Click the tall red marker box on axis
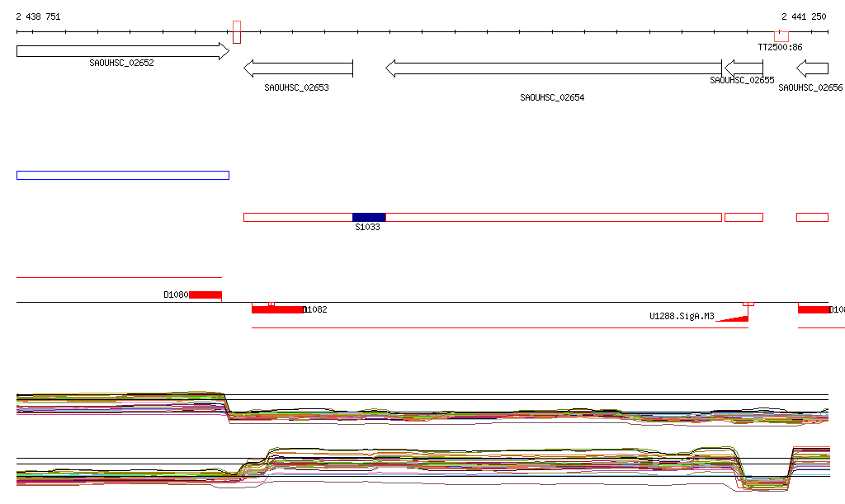 point(237,32)
